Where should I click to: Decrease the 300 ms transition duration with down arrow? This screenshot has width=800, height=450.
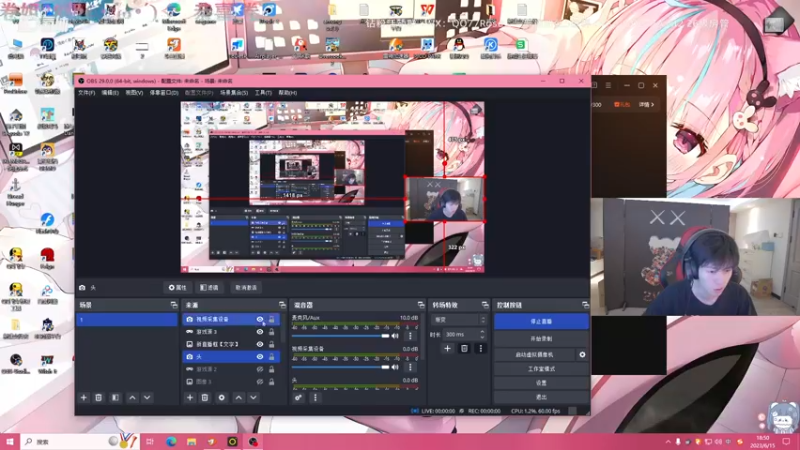coord(482,337)
